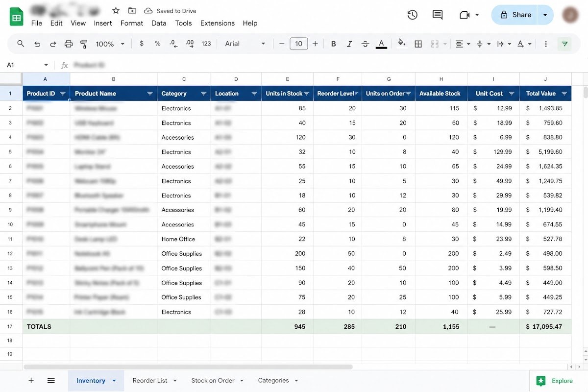Redo the last action
The width and height of the screenshot is (588, 392).
point(53,44)
